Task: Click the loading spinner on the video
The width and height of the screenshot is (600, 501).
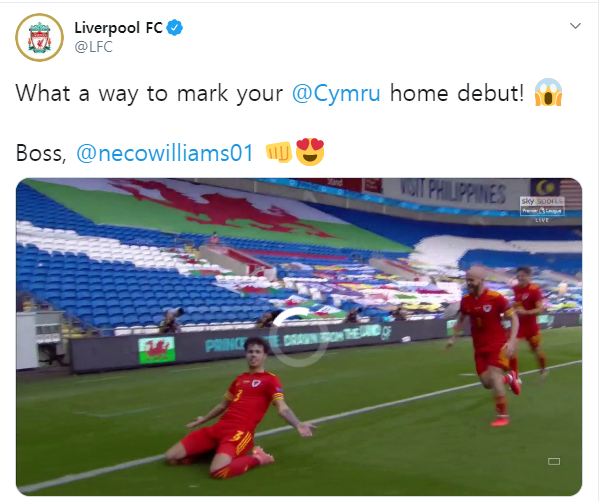Action: click(x=299, y=337)
